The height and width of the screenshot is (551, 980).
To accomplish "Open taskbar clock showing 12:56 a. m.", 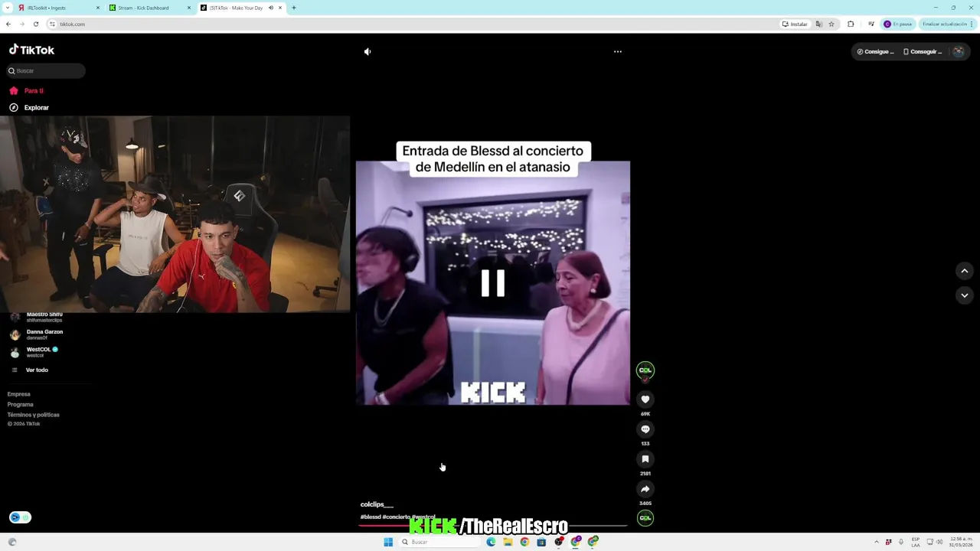I will 961,542.
